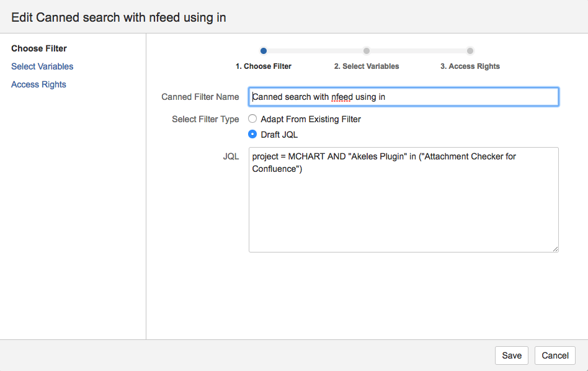Image resolution: width=588 pixels, height=371 pixels.
Task: Click the '1. Choose Filter' step label
Action: 264,66
